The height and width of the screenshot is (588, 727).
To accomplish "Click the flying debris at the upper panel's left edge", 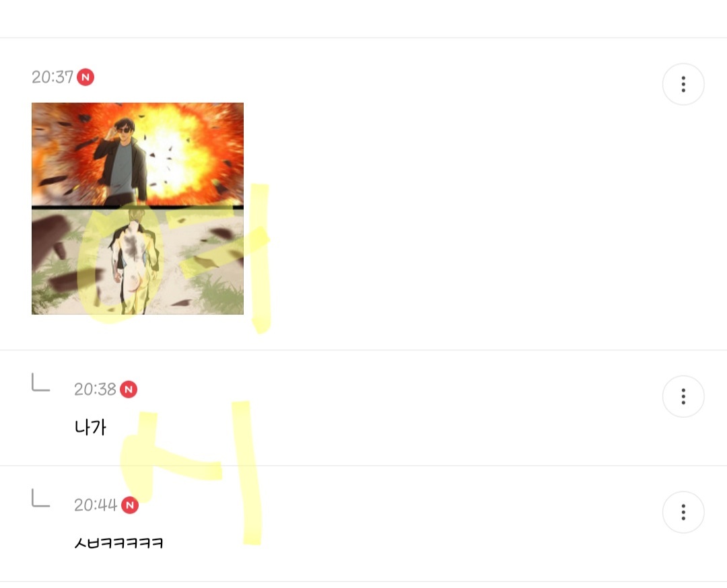I will (x=53, y=180).
